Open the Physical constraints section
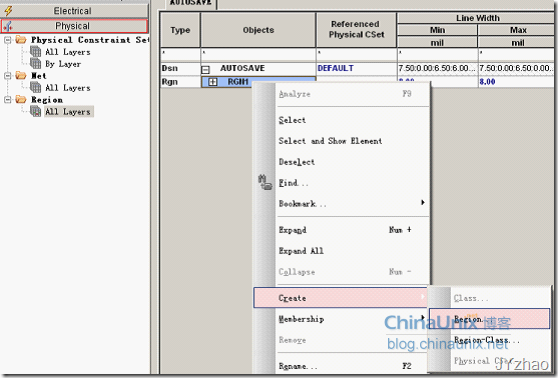This screenshot has width=558, height=378. coord(75,26)
